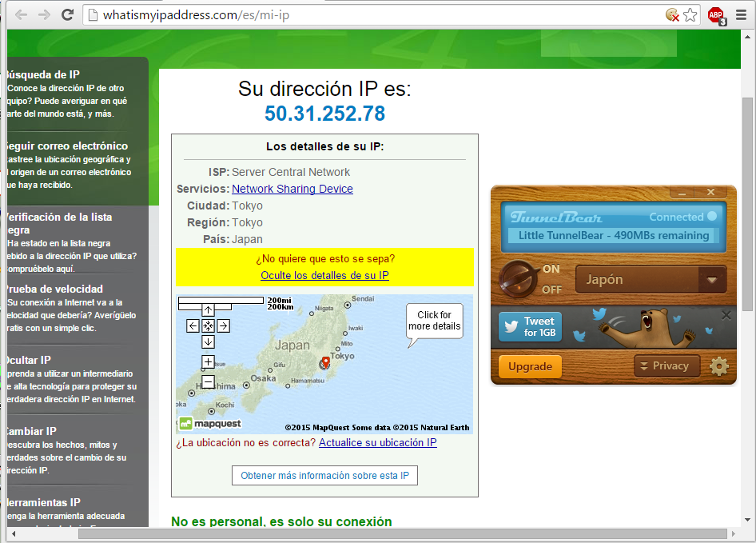This screenshot has height=543, width=756.
Task: Open Seguir correo electrónico sidebar item
Action: [x=67, y=146]
